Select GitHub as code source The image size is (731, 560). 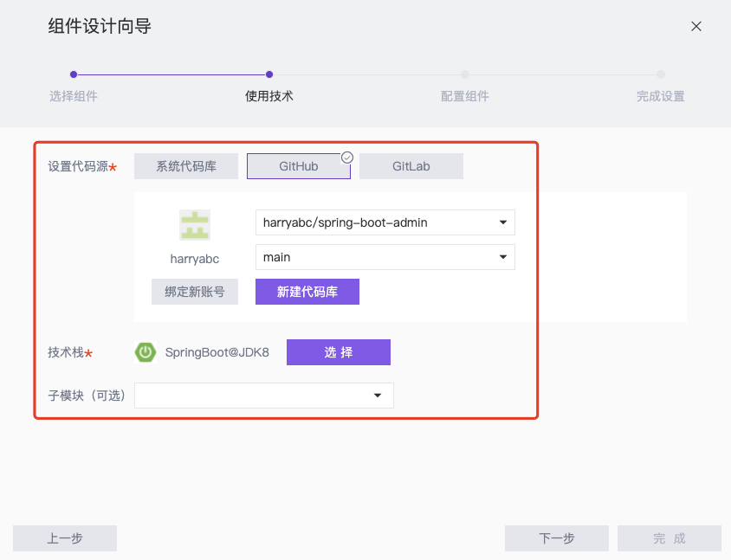coord(299,166)
